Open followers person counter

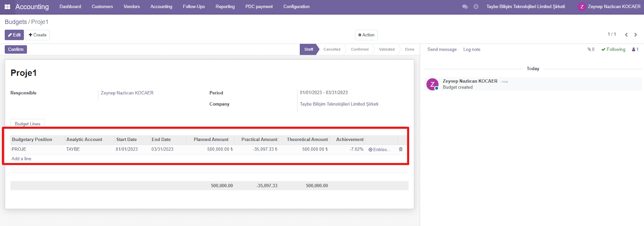pos(635,50)
